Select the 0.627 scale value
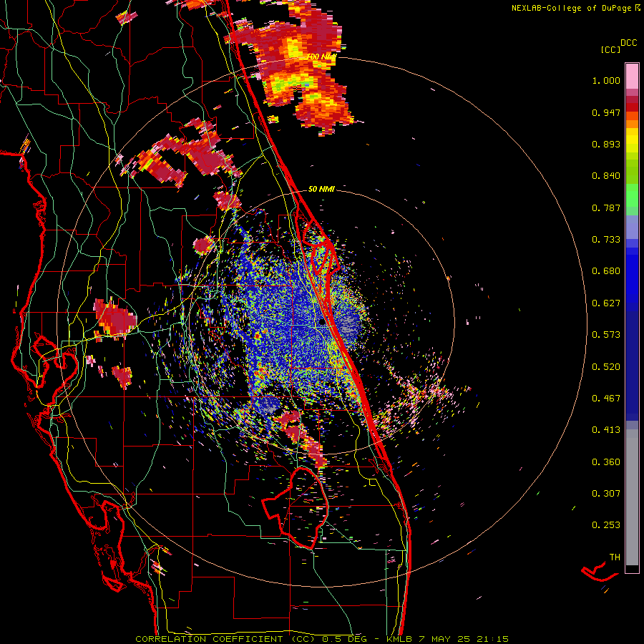The width and height of the screenshot is (644, 644). pyautogui.click(x=606, y=303)
